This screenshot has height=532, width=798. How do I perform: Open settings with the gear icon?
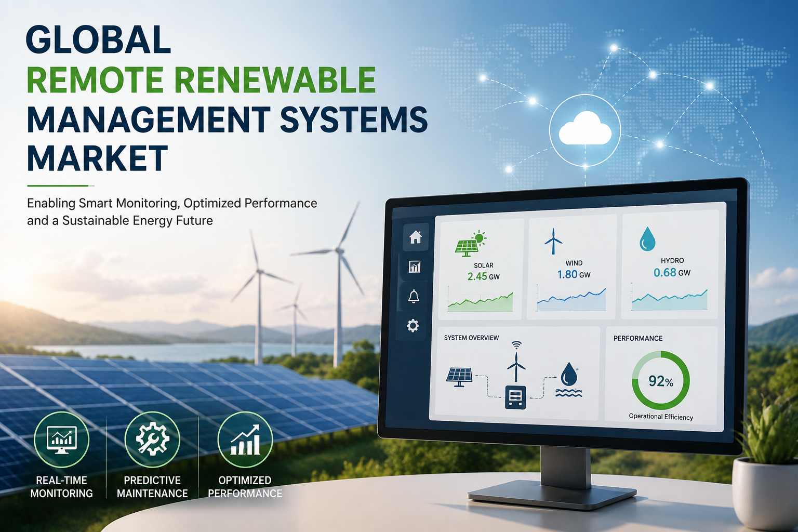[x=413, y=326]
